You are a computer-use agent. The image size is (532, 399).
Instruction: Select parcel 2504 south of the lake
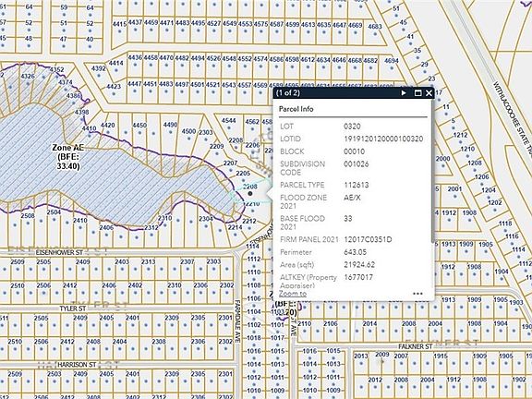54,212
